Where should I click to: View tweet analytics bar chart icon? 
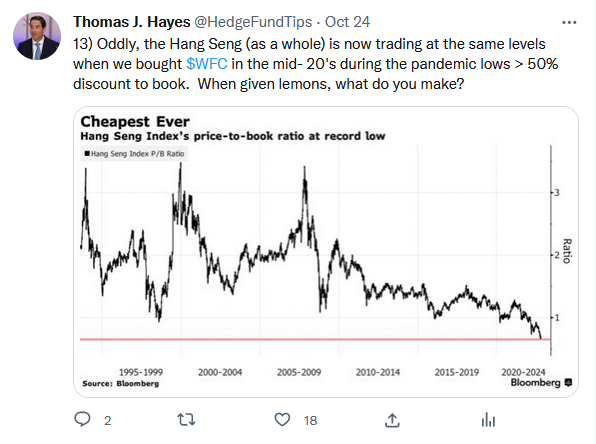tap(488, 420)
